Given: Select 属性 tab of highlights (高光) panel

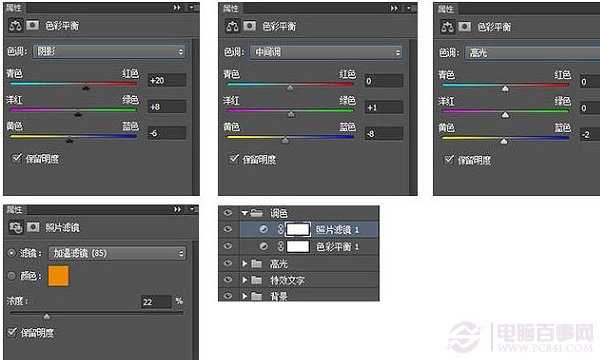Looking at the screenshot, I should [x=445, y=8].
